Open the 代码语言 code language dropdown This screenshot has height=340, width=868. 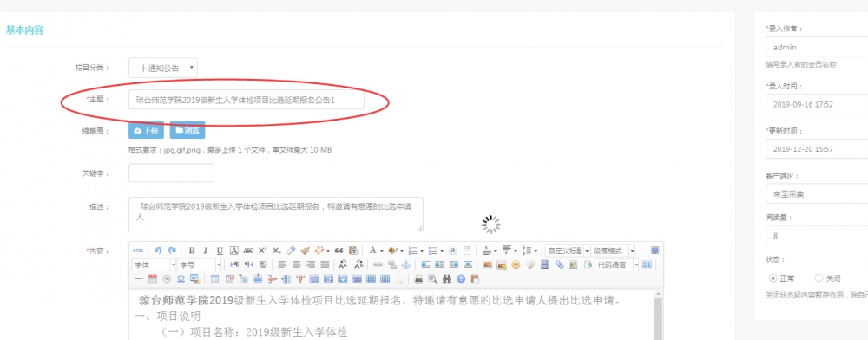(616, 265)
